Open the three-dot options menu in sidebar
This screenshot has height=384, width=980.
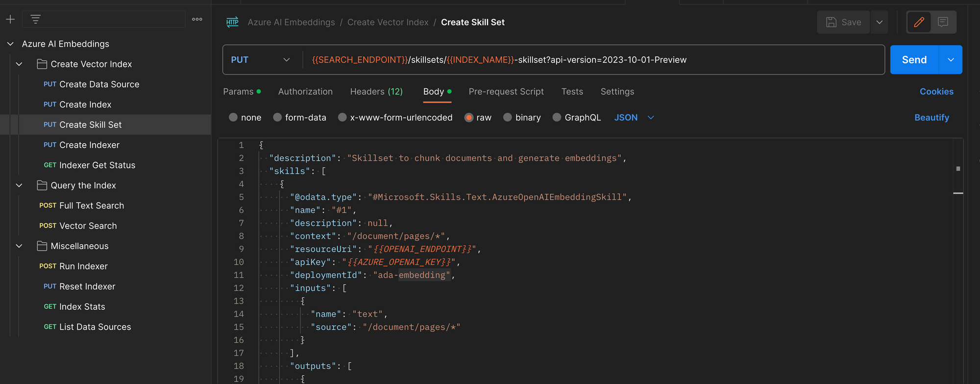click(x=197, y=19)
